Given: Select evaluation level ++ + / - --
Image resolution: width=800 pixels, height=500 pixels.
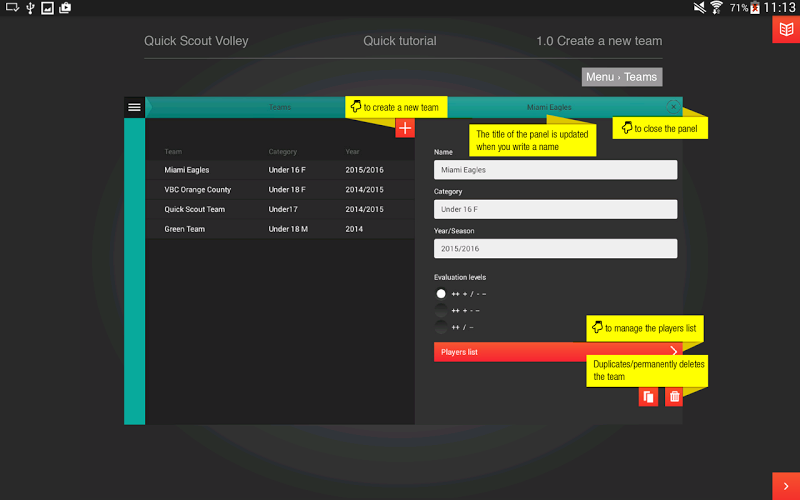Looking at the screenshot, I should click(441, 294).
